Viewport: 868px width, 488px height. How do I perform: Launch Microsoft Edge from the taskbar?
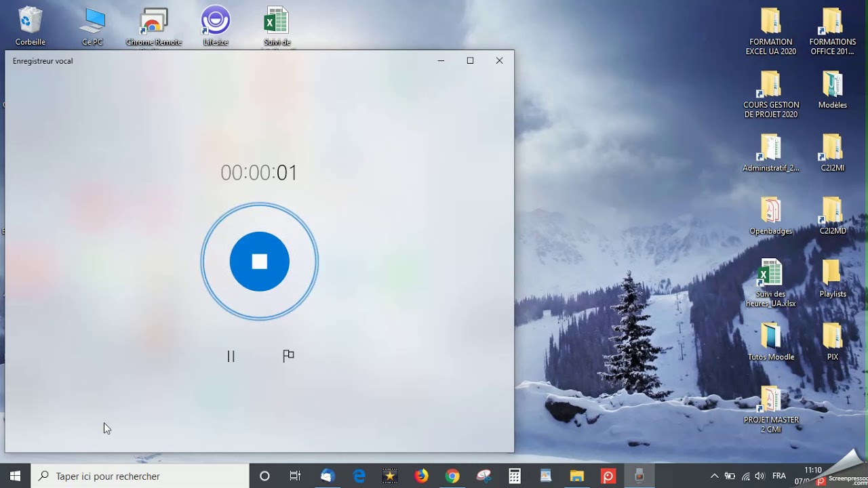[x=359, y=476]
